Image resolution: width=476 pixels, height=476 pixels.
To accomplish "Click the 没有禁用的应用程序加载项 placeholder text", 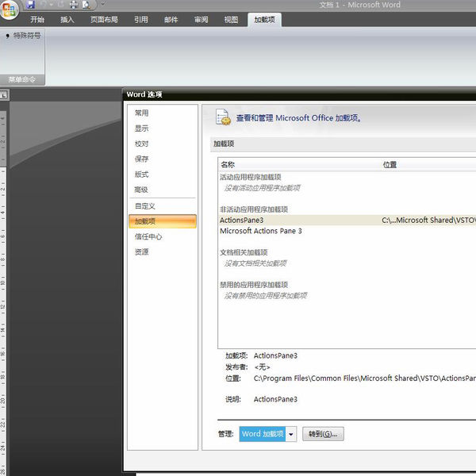I will (x=266, y=296).
